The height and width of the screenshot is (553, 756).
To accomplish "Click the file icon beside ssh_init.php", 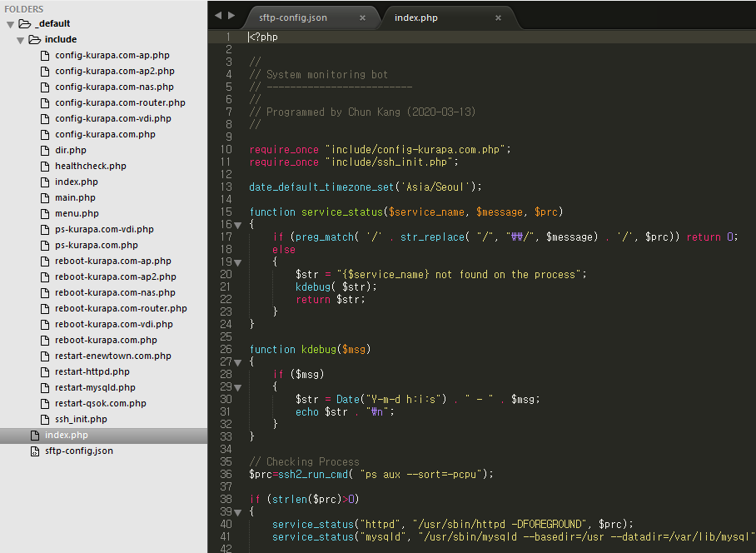I will pos(46,419).
